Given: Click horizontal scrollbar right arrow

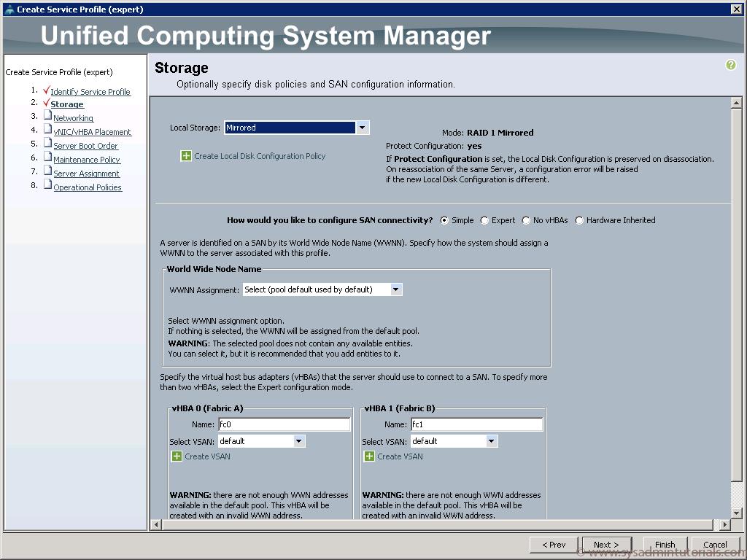Looking at the screenshot, I should click(724, 525).
